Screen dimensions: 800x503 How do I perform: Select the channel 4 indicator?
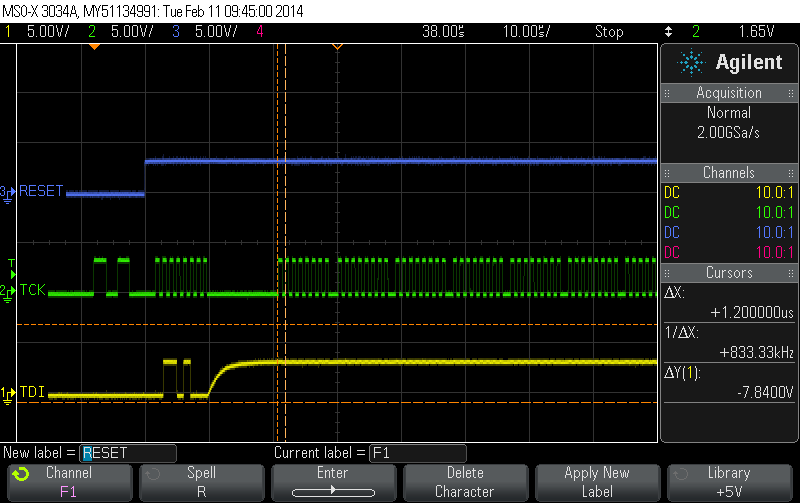coord(260,32)
